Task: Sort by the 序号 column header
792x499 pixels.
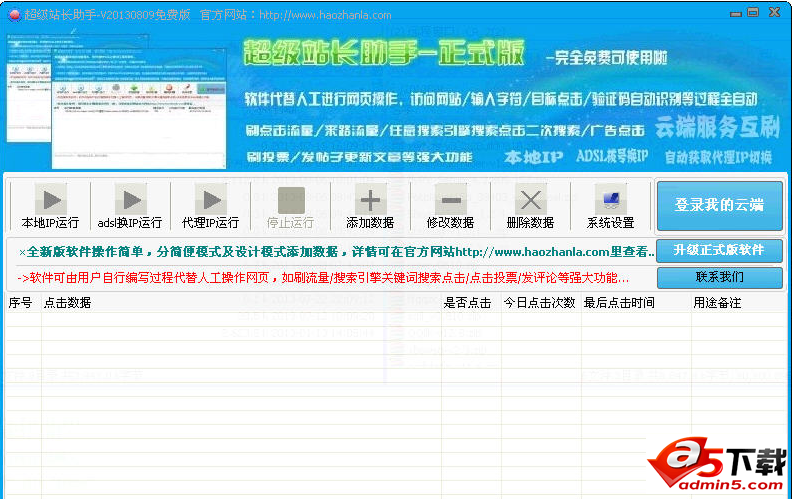Action: tap(23, 303)
